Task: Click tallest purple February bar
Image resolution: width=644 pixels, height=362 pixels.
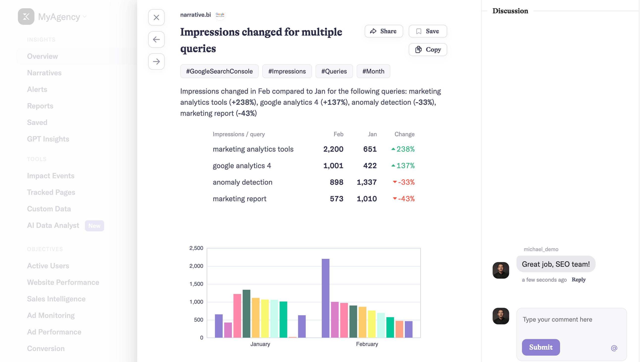Action: [325, 298]
